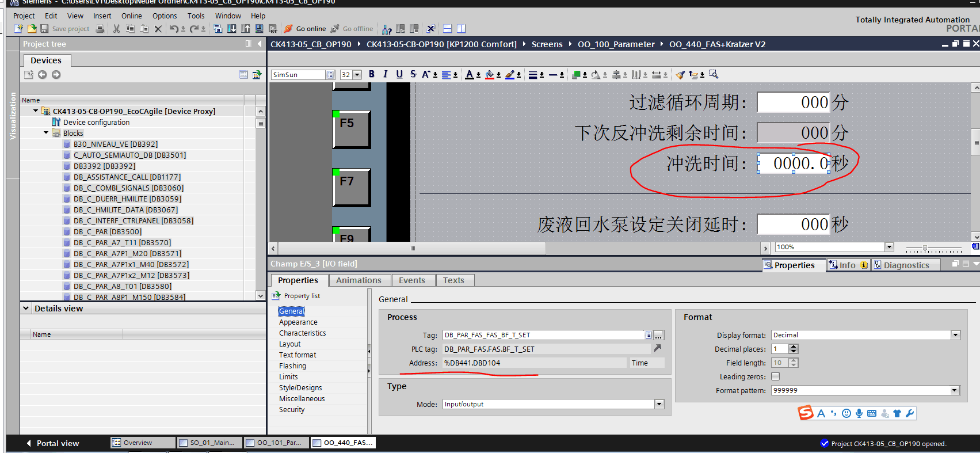Redo the last undone action
The image size is (980, 453).
coord(195,29)
